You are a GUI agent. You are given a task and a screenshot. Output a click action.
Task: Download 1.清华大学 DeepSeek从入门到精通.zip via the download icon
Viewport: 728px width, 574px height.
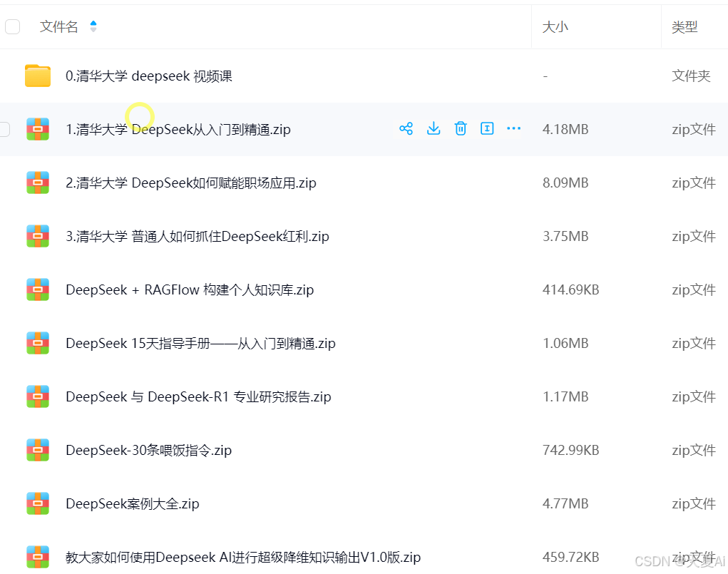point(434,128)
